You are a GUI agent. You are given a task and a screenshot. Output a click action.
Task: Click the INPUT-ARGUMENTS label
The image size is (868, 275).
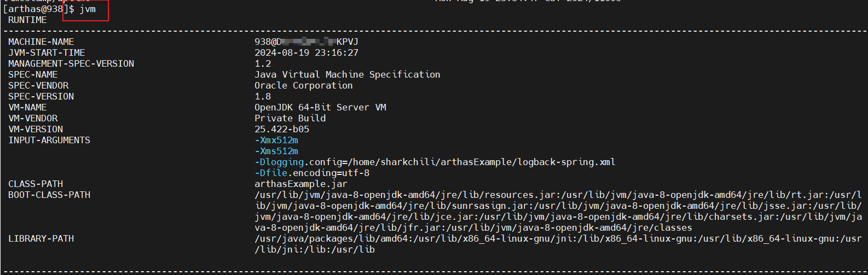pos(49,141)
